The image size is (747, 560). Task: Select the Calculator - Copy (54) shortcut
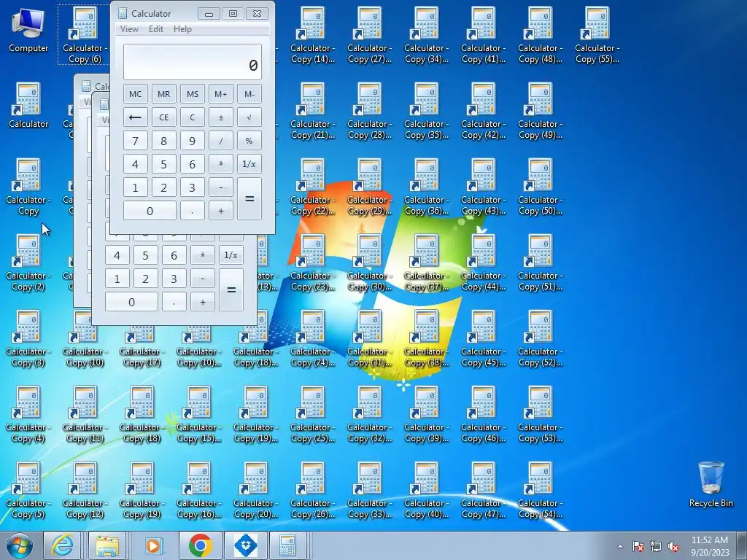pyautogui.click(x=541, y=490)
